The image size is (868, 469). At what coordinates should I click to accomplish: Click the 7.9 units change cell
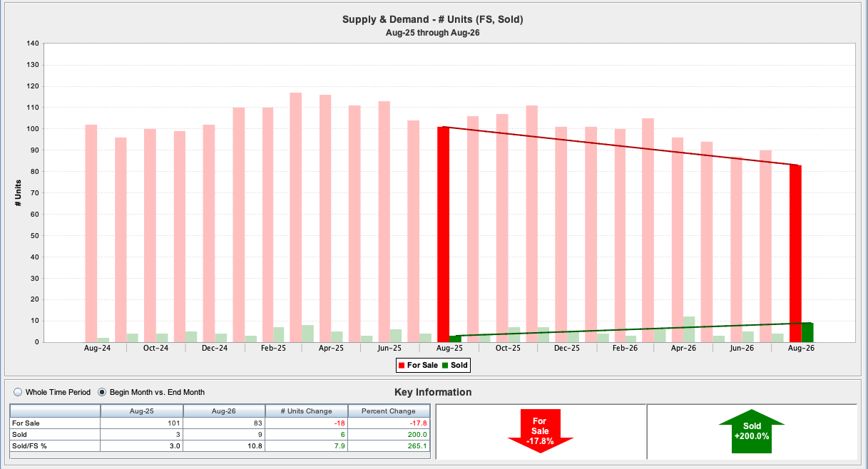306,445
